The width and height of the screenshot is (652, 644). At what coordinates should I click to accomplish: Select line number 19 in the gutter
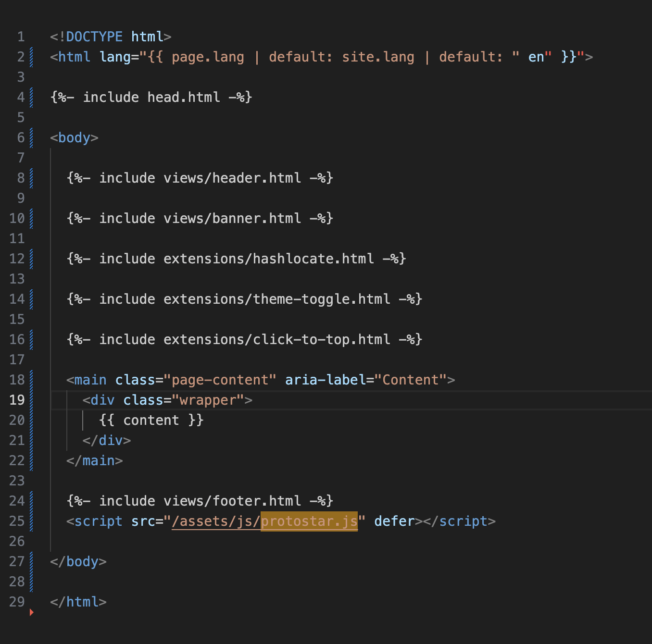17,400
